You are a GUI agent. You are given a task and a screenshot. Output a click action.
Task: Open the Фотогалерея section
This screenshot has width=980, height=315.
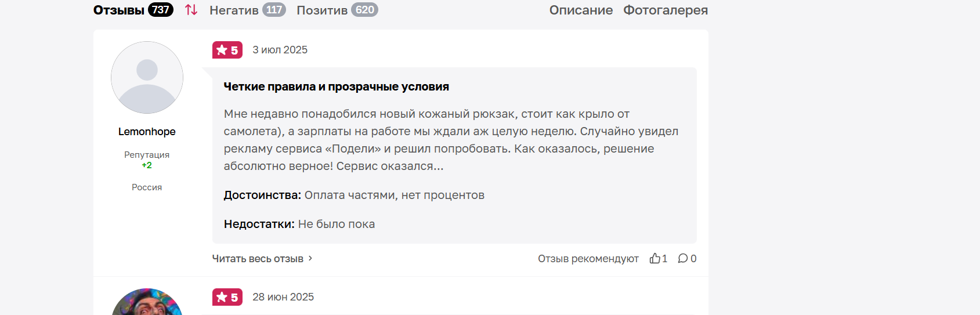666,10
